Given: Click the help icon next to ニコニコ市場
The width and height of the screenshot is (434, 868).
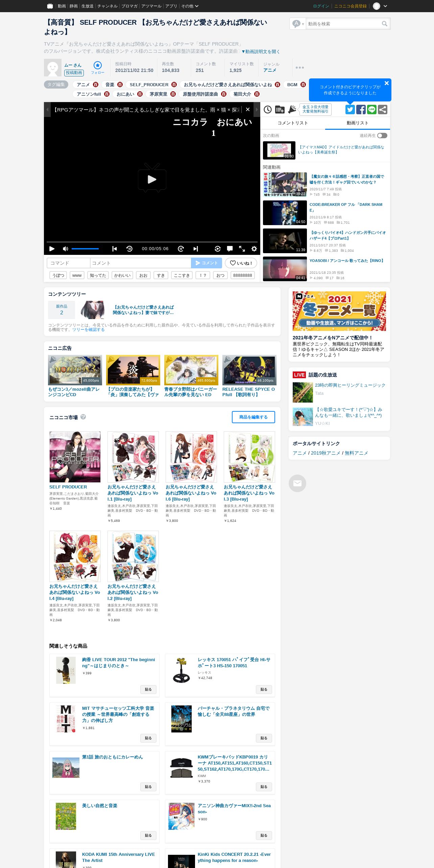Looking at the screenshot, I should coord(83,417).
